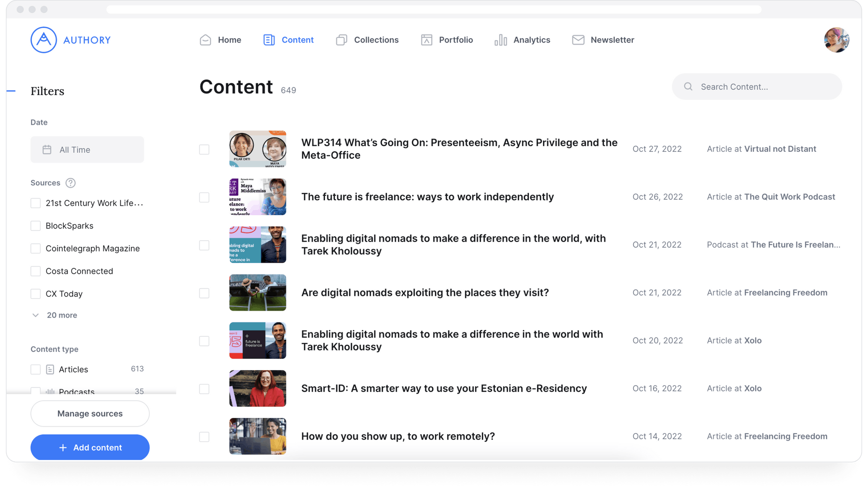Open the Collections icon in navbar
868x492 pixels.
pos(342,39)
